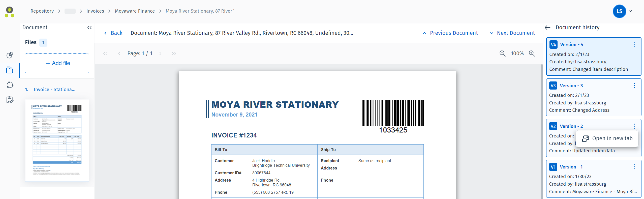Viewport: 644px width, 199px height.
Task: Open the dashboard pie chart sidebar icon
Action: (10, 55)
